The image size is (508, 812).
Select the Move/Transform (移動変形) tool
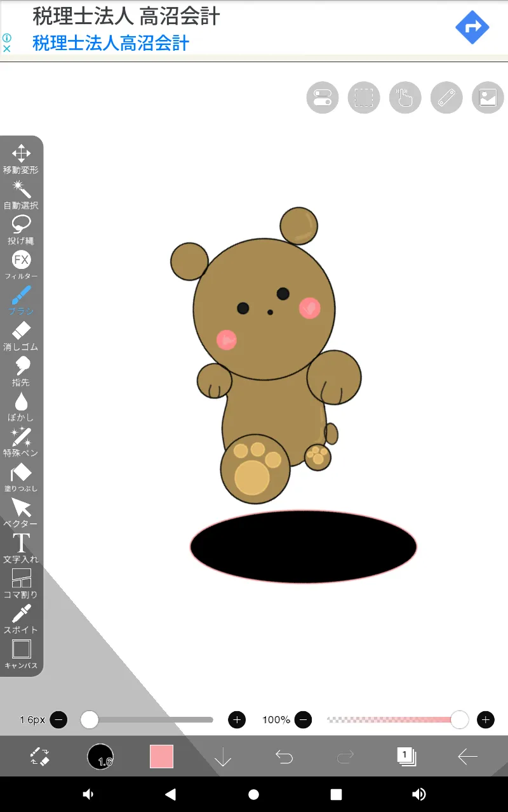coord(21,159)
